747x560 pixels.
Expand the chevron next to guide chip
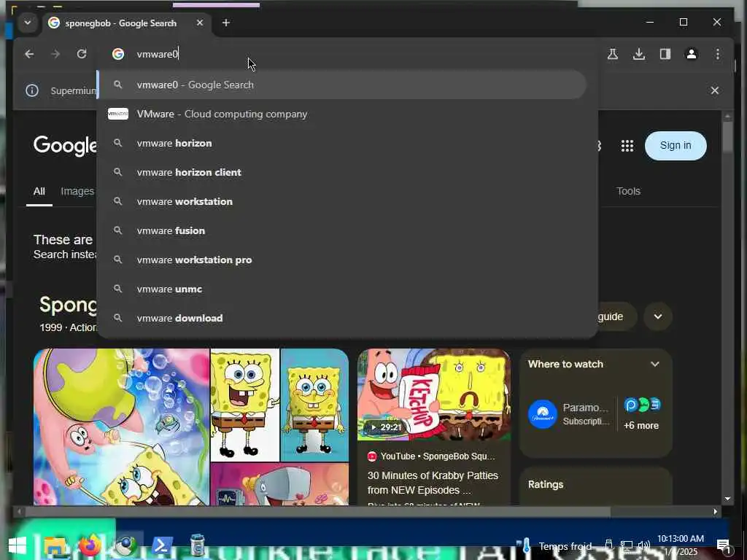pyautogui.click(x=657, y=316)
